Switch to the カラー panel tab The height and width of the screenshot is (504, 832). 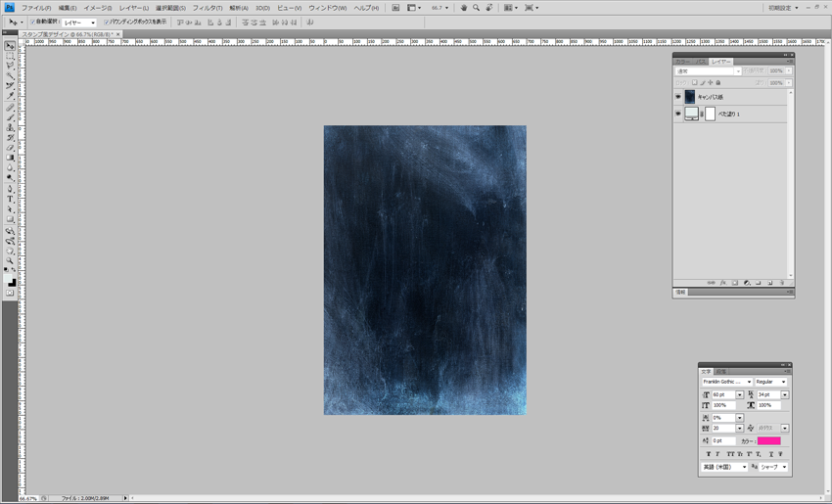click(683, 62)
